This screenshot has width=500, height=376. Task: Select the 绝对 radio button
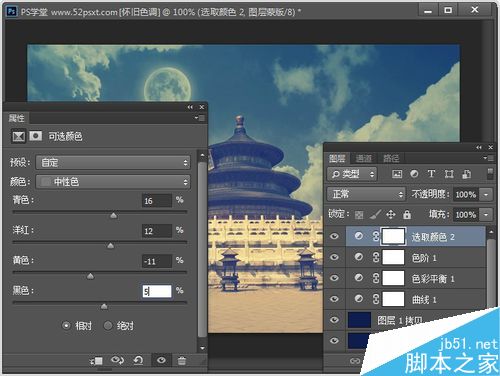[108, 325]
